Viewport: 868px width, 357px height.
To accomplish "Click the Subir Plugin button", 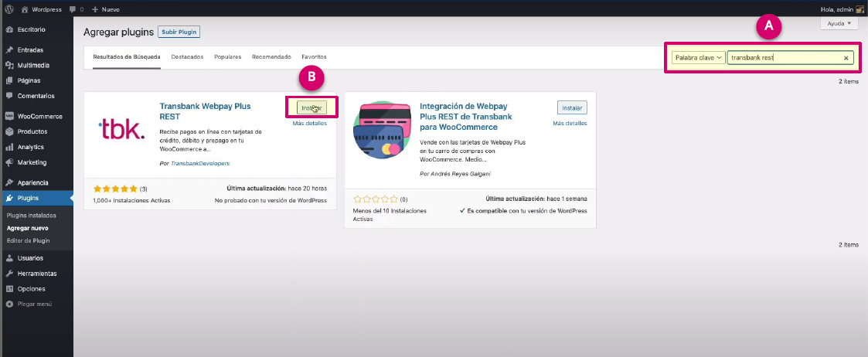I will (x=179, y=32).
